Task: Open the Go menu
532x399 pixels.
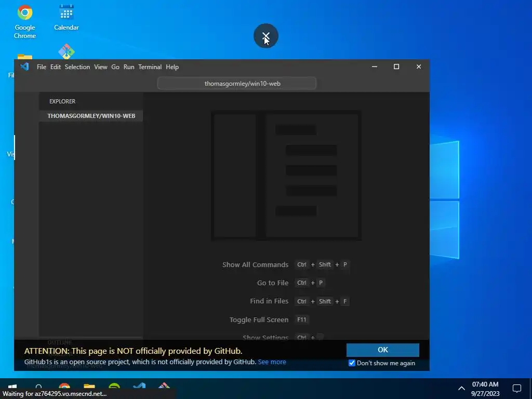Action: point(115,67)
